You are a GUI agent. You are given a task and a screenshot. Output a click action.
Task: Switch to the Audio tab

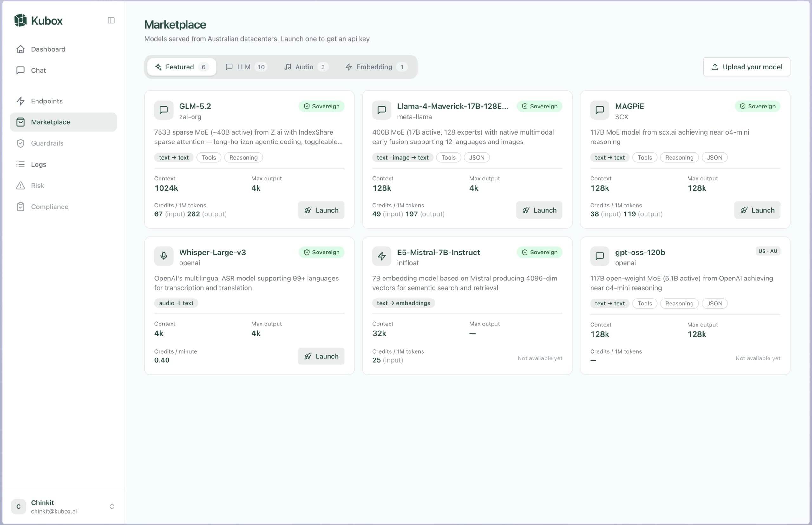tap(306, 67)
